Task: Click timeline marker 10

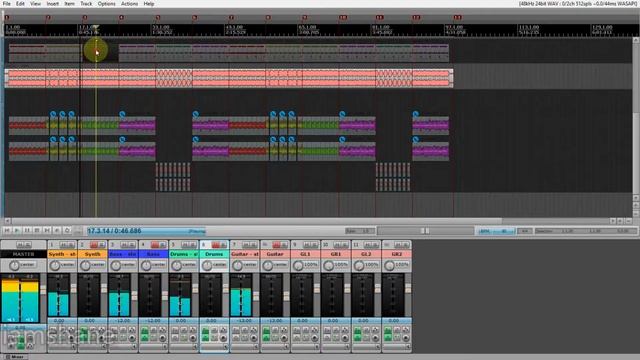Action: [x=343, y=18]
